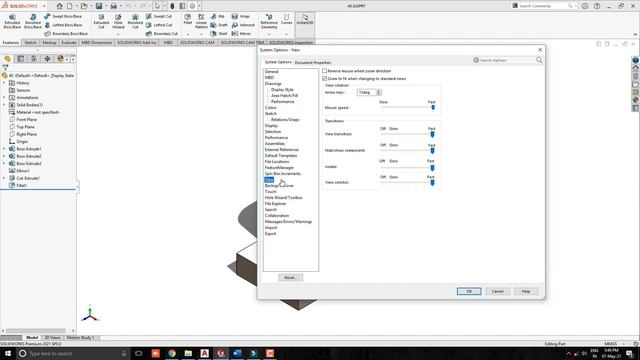Click the Reset button
640x360 pixels.
[291, 278]
